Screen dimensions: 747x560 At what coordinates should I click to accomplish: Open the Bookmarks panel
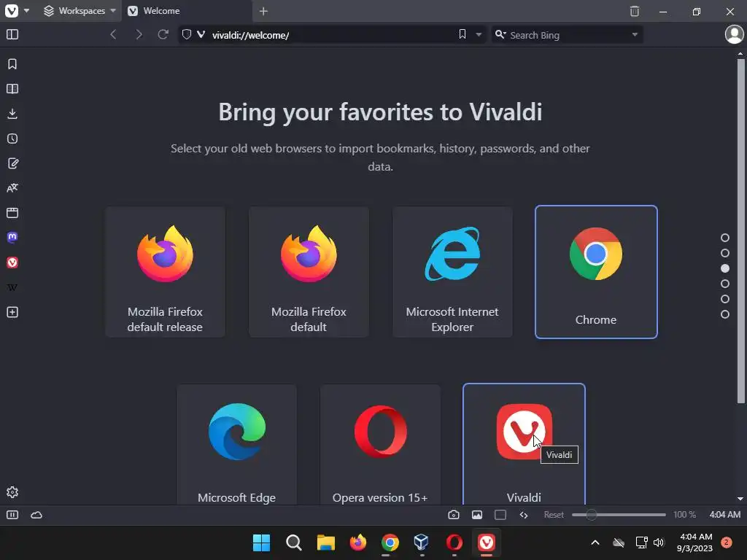tap(12, 64)
